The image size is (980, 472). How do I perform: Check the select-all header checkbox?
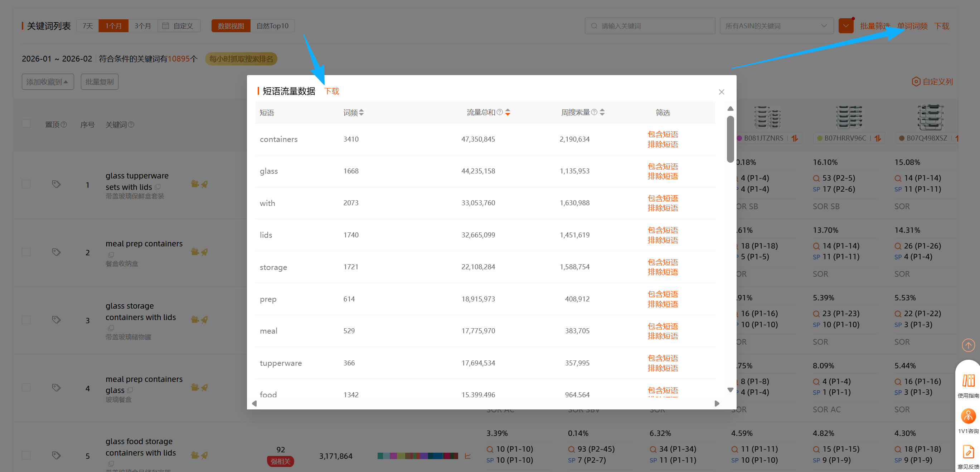(26, 124)
